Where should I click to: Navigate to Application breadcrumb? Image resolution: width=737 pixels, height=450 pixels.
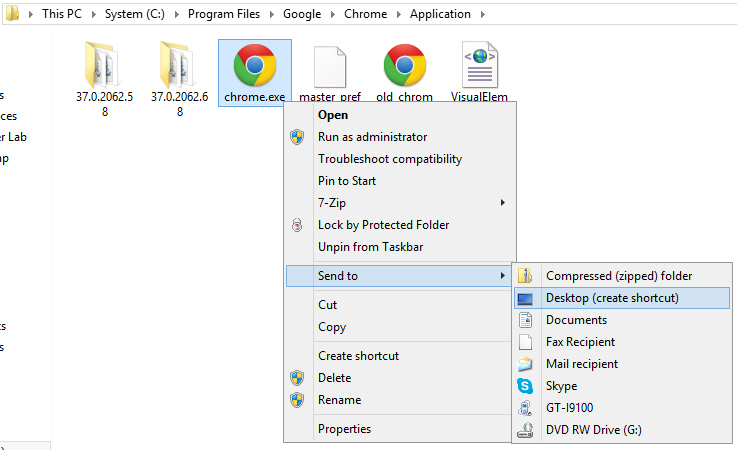pyautogui.click(x=440, y=14)
